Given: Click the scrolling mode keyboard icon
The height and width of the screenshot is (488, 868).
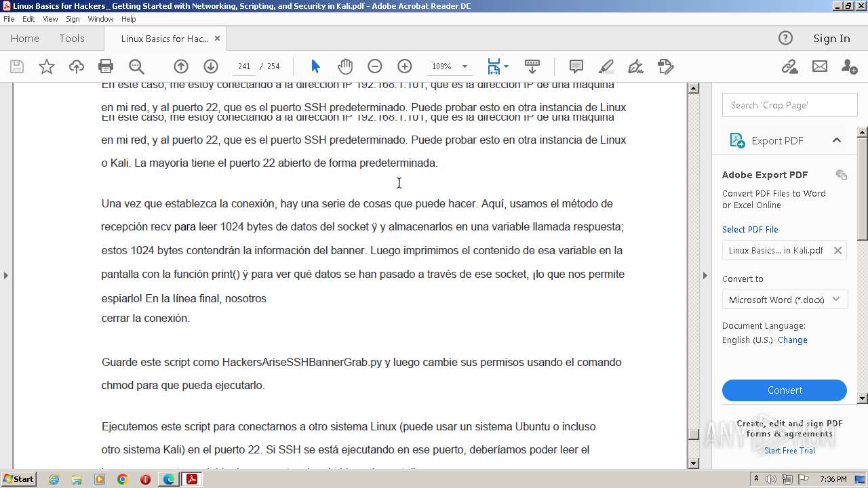Looking at the screenshot, I should coord(532,66).
